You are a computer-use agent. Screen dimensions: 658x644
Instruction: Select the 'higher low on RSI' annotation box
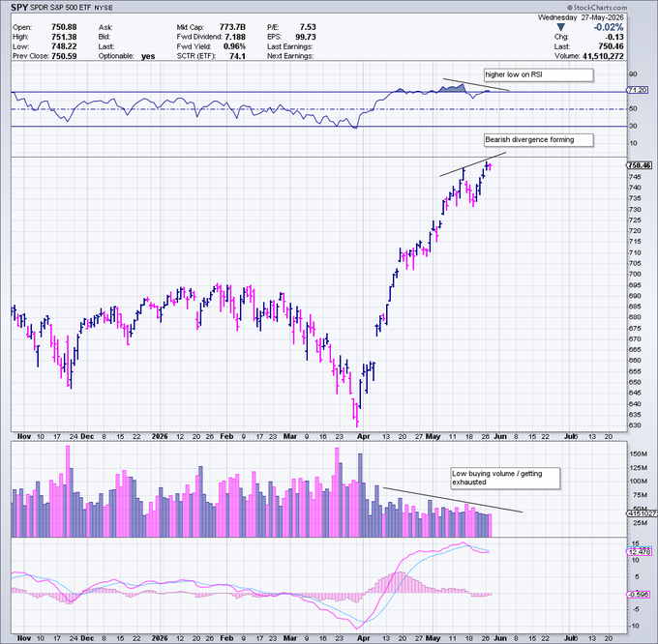538,75
